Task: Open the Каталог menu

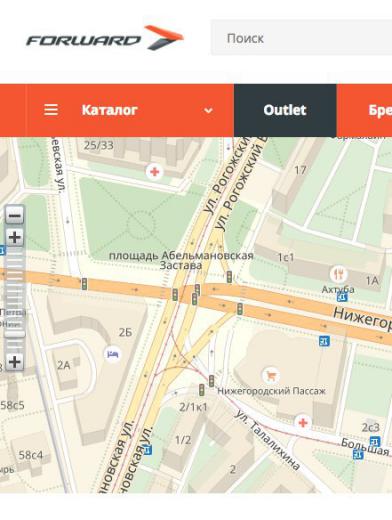Action: pos(109,110)
